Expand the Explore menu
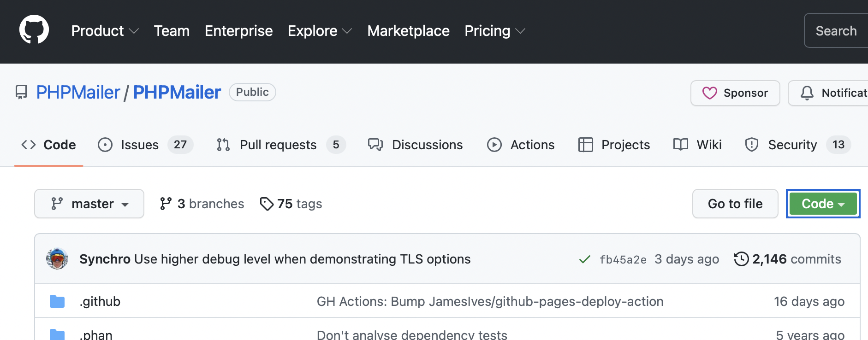 coord(320,31)
